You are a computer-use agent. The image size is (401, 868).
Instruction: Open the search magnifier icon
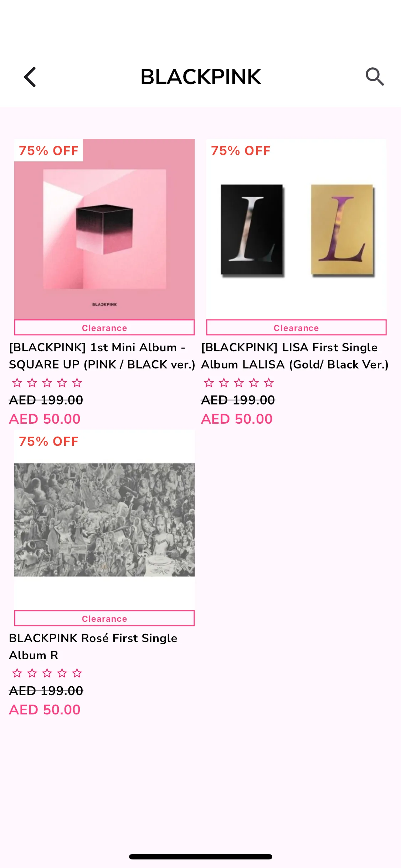coord(375,77)
